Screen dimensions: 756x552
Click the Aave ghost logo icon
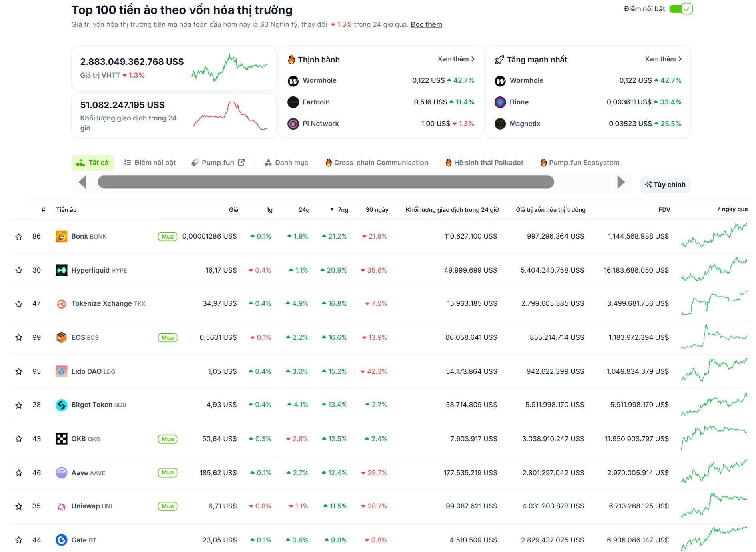pyautogui.click(x=61, y=473)
